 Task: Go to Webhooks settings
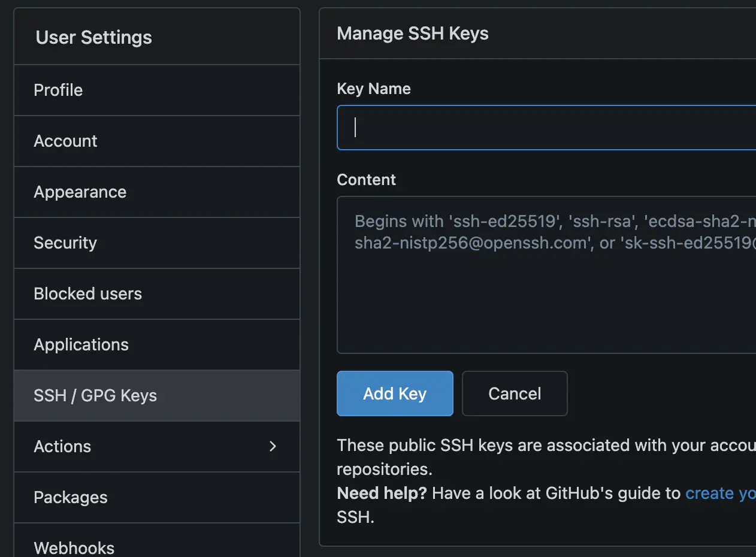point(74,547)
